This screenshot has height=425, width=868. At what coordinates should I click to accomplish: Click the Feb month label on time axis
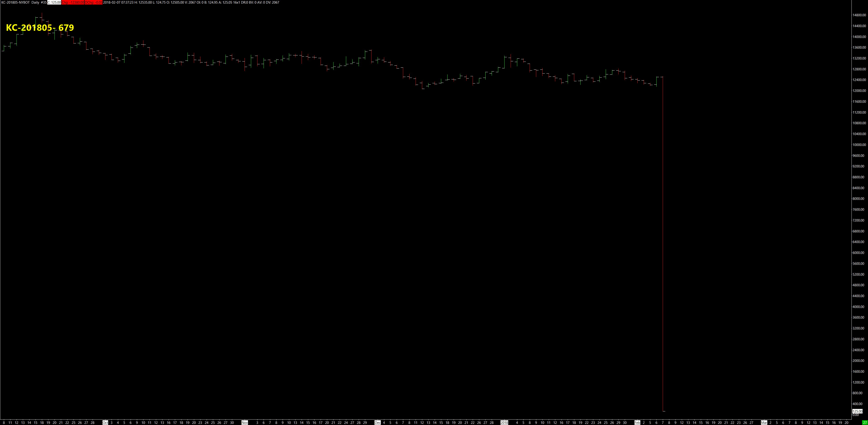point(637,423)
